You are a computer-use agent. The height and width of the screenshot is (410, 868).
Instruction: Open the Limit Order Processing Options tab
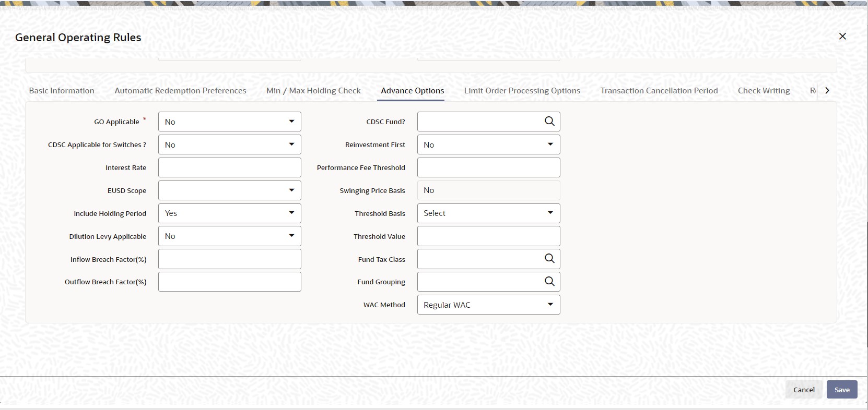[522, 90]
